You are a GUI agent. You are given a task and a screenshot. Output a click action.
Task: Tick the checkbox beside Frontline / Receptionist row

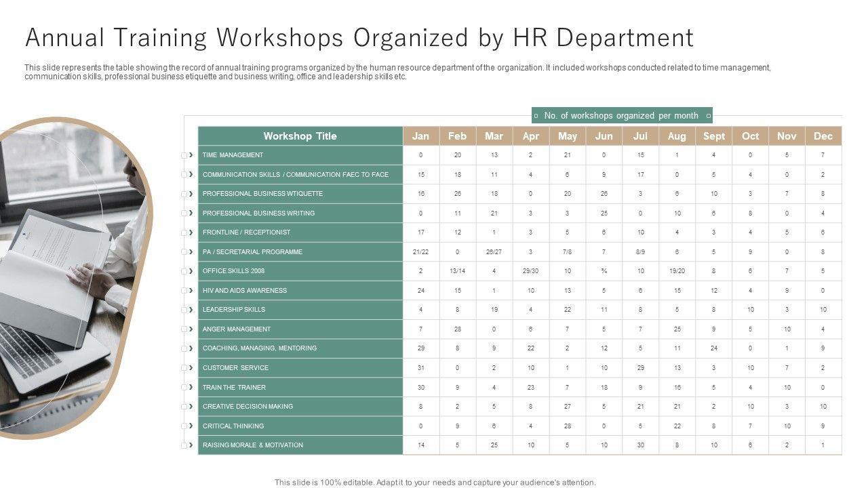click(x=184, y=232)
